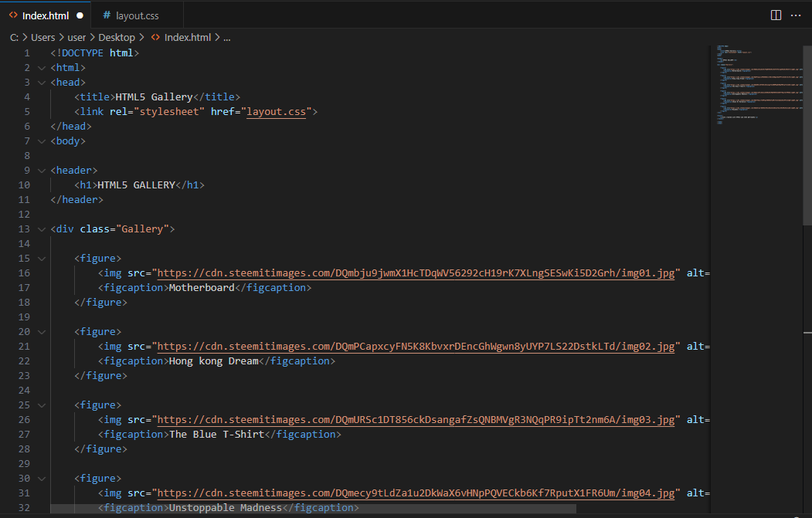812x518 pixels.
Task: Open the img01.jpg URL on line 16
Action: (x=416, y=273)
